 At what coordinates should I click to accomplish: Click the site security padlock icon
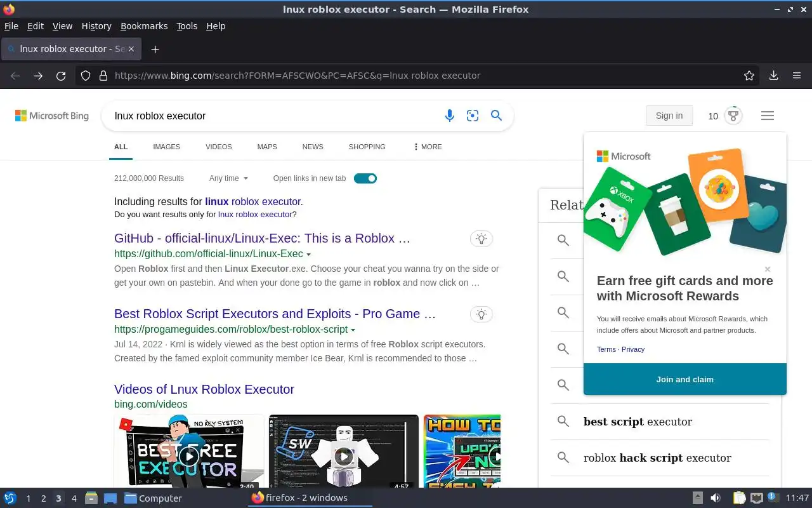click(x=103, y=76)
